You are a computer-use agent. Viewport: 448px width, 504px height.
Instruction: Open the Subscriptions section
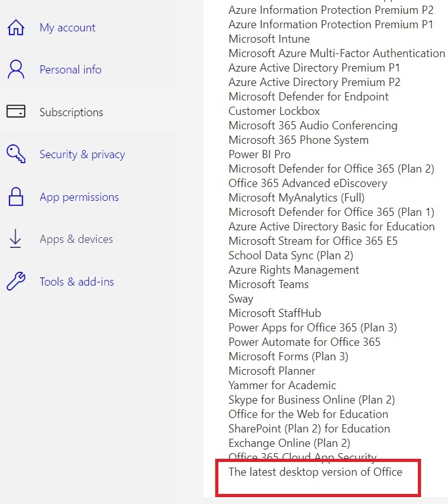pos(72,112)
